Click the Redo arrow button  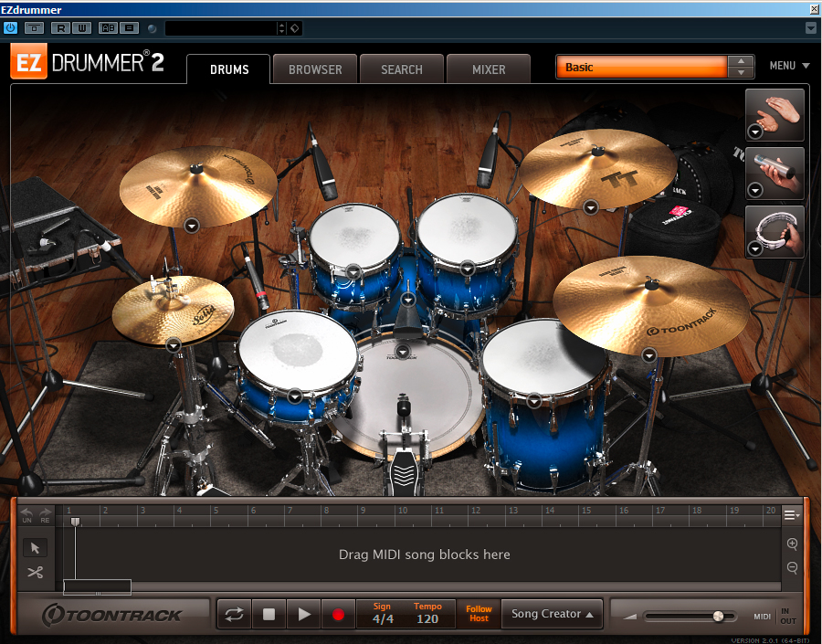tap(46, 515)
